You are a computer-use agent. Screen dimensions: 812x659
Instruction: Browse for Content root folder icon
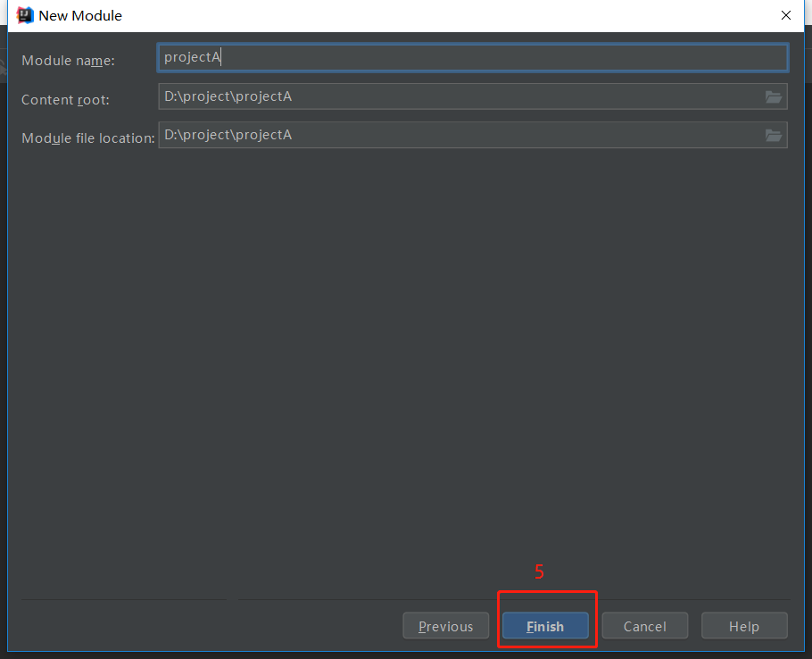(x=773, y=96)
